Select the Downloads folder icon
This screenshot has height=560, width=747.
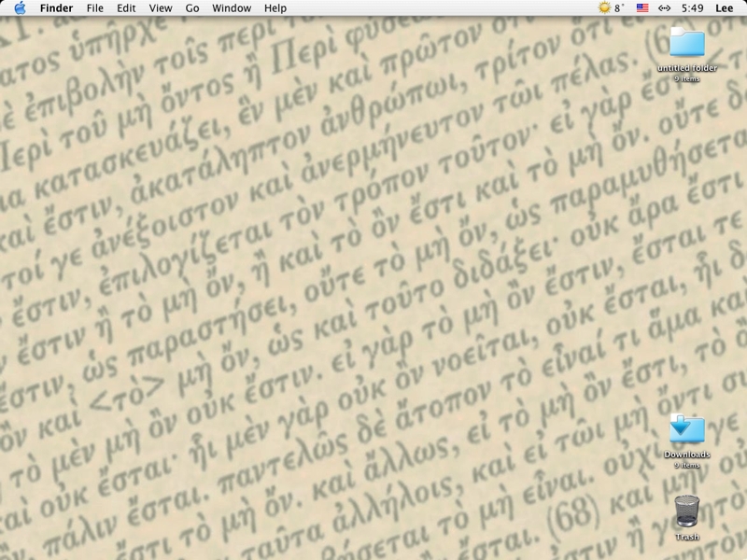click(687, 429)
